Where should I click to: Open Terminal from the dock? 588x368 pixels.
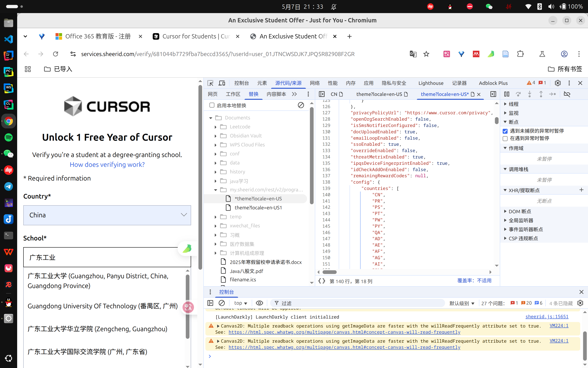[9, 235]
